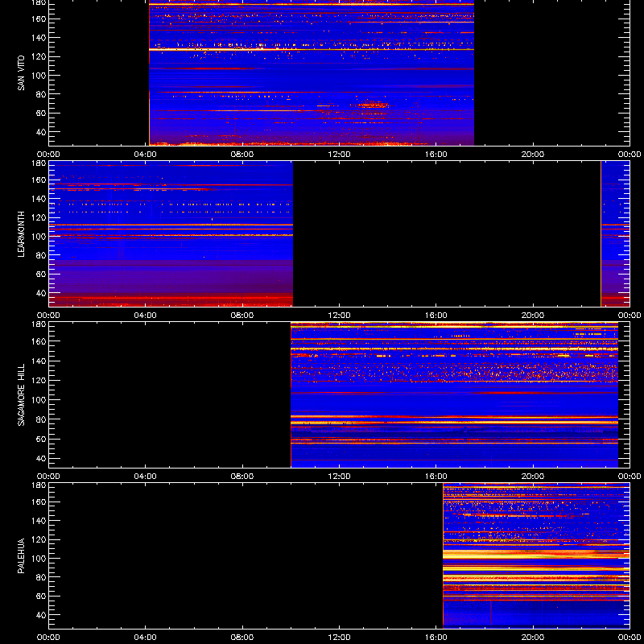Click 16:00 time label under San Vito plot
This screenshot has height=644, width=644.
(x=436, y=155)
